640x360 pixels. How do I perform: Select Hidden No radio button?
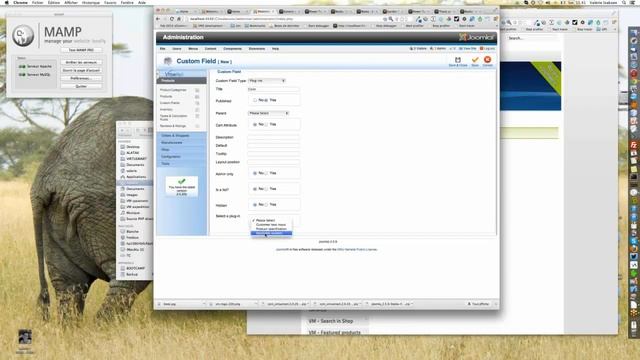[x=255, y=204]
